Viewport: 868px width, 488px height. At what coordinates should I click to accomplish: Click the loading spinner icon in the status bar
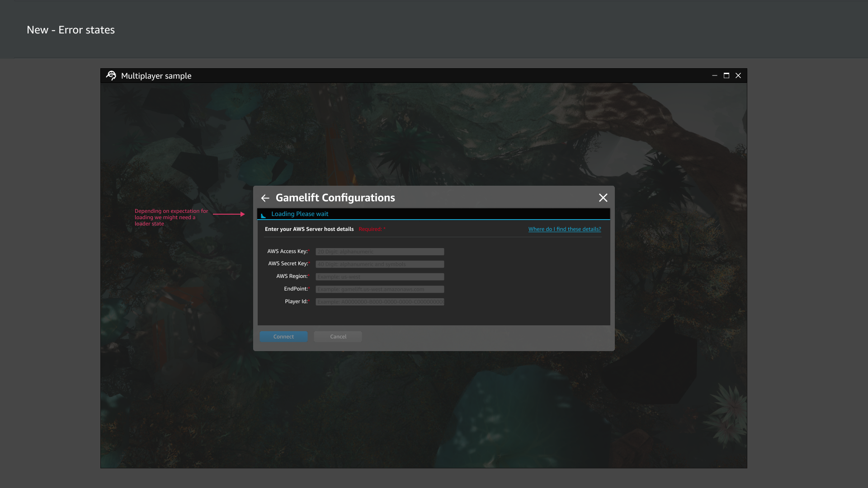click(x=263, y=216)
